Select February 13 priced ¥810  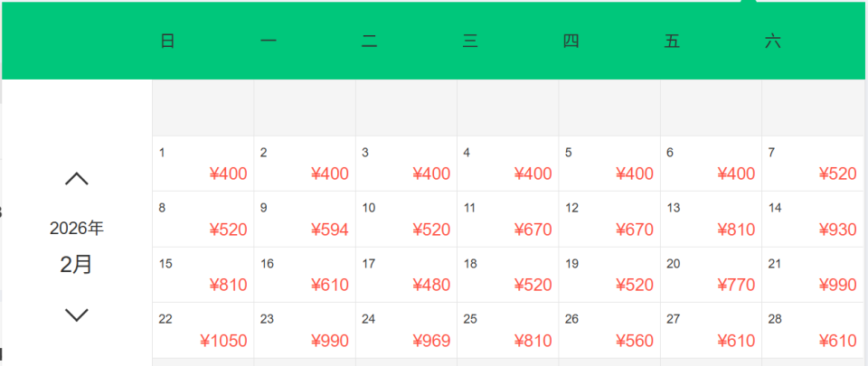click(711, 220)
